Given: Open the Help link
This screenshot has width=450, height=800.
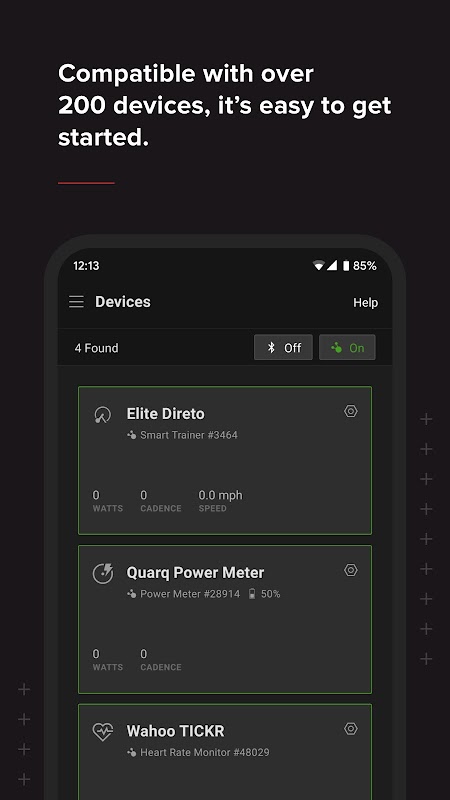Looking at the screenshot, I should pyautogui.click(x=365, y=303).
